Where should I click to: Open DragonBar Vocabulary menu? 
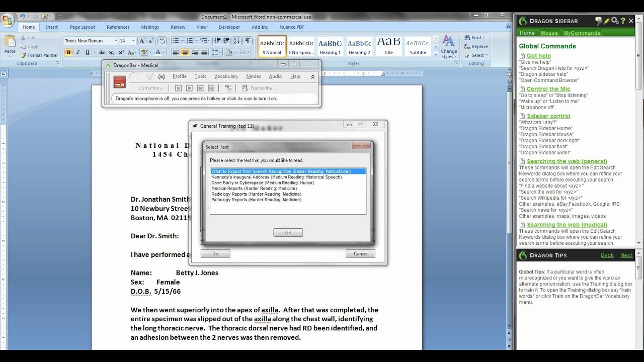tap(226, 76)
